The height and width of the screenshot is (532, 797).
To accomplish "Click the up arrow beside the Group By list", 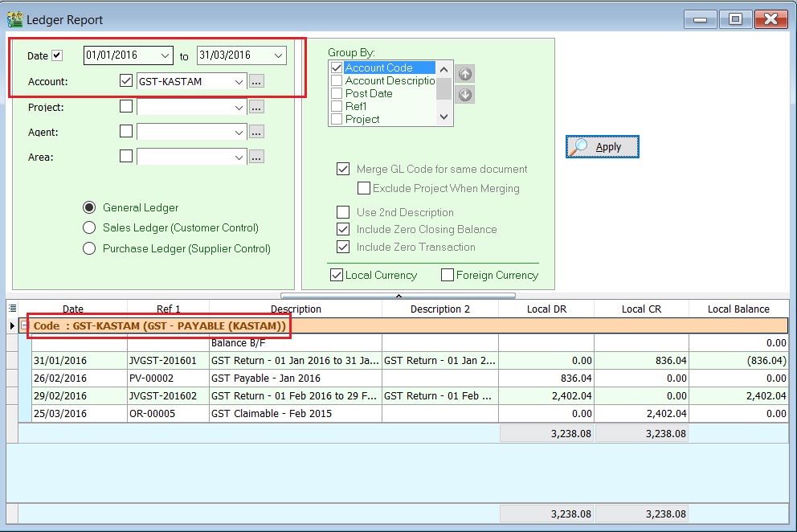I will [x=466, y=74].
